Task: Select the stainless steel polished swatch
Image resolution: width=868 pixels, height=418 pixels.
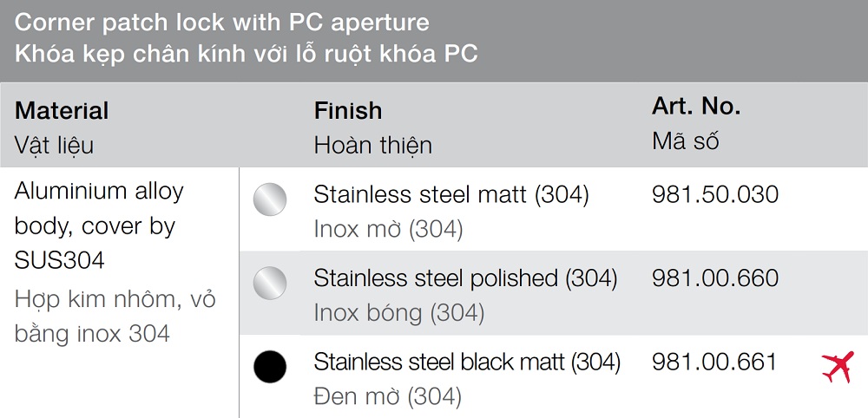Action: pos(270,284)
